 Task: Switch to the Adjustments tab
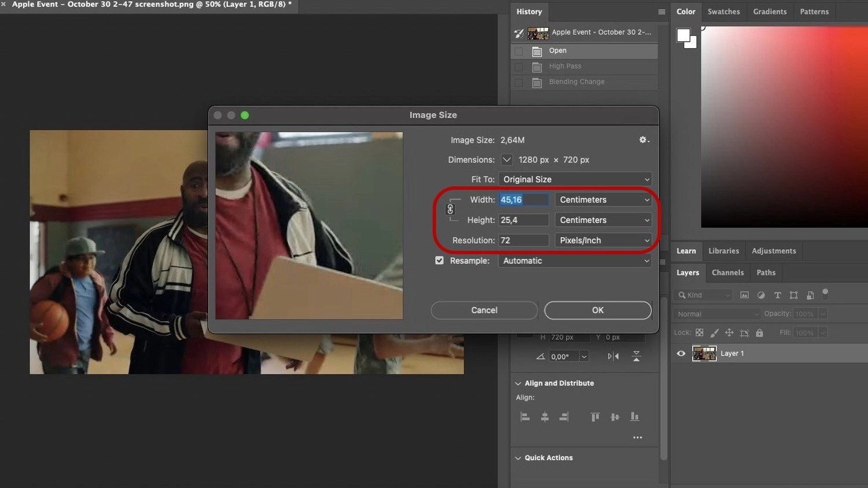pyautogui.click(x=774, y=251)
